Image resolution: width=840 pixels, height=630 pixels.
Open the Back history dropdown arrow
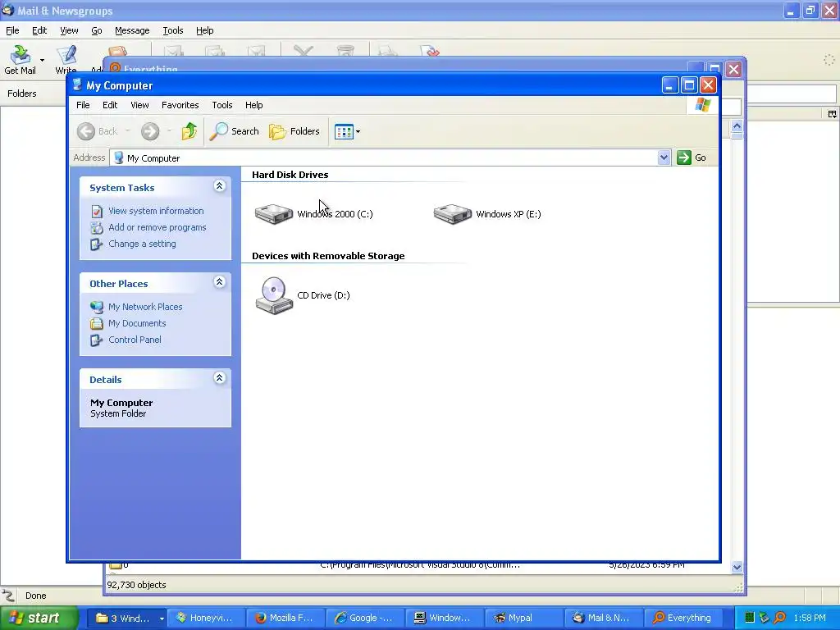coord(127,131)
